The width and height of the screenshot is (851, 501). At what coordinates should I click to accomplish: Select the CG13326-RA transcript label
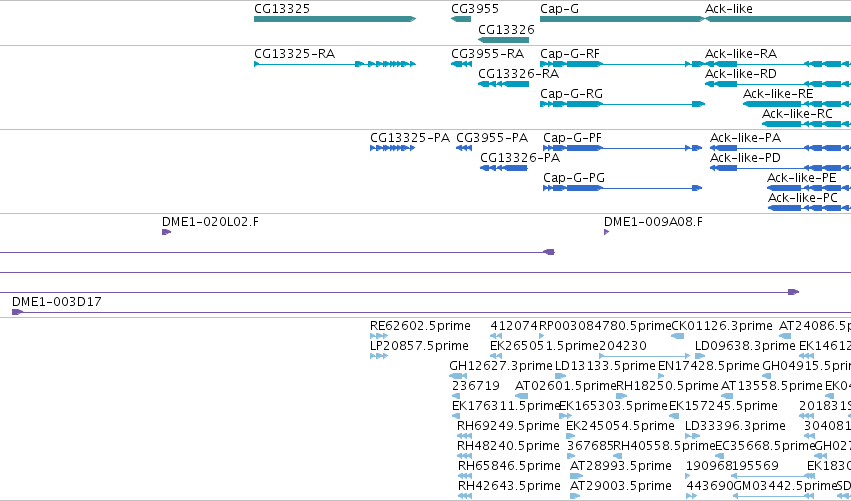tap(518, 74)
